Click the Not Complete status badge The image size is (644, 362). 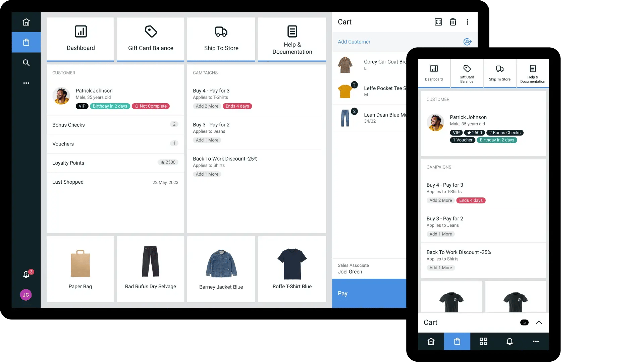(x=151, y=106)
